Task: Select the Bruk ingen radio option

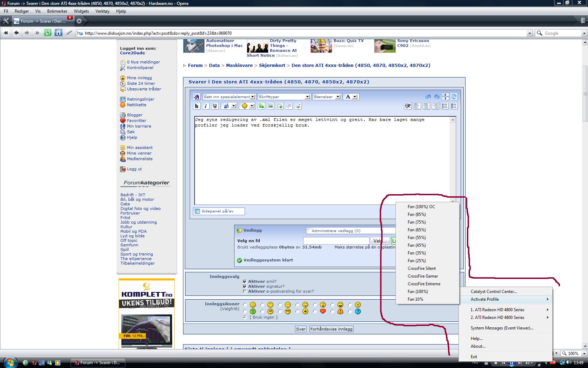Action: click(x=245, y=317)
